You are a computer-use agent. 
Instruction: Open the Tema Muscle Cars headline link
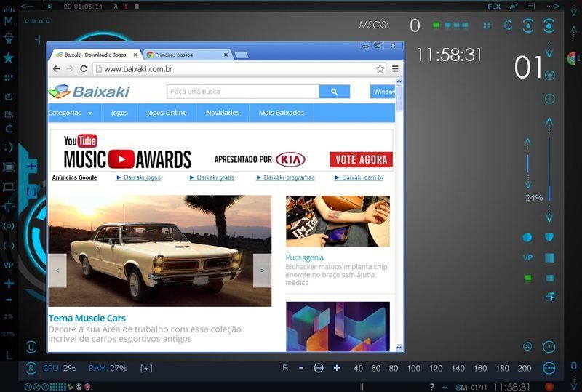click(87, 318)
